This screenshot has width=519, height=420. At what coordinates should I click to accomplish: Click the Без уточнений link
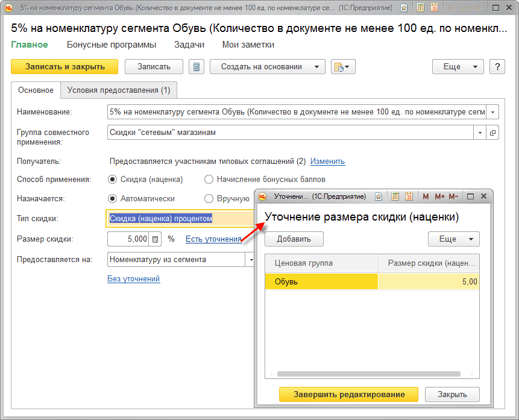click(134, 278)
